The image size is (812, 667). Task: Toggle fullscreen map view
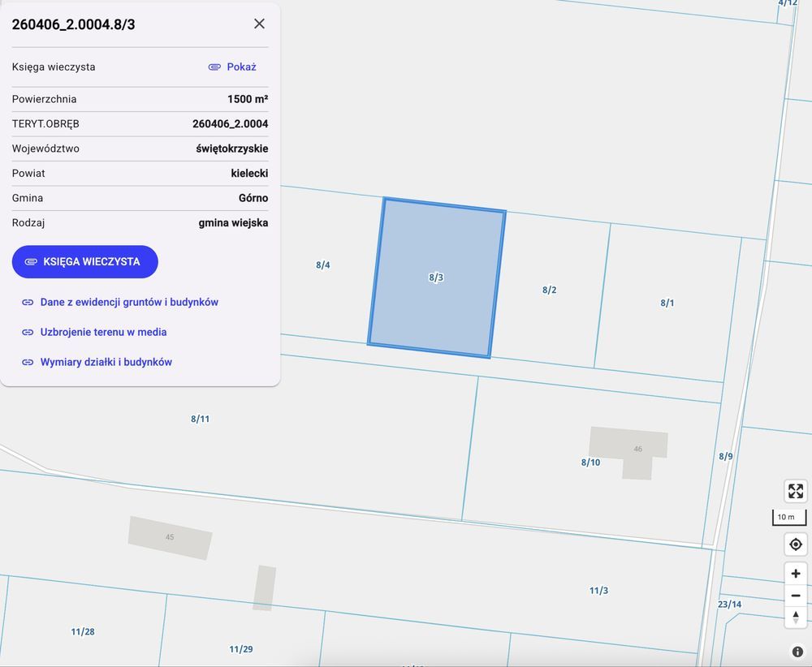[796, 491]
